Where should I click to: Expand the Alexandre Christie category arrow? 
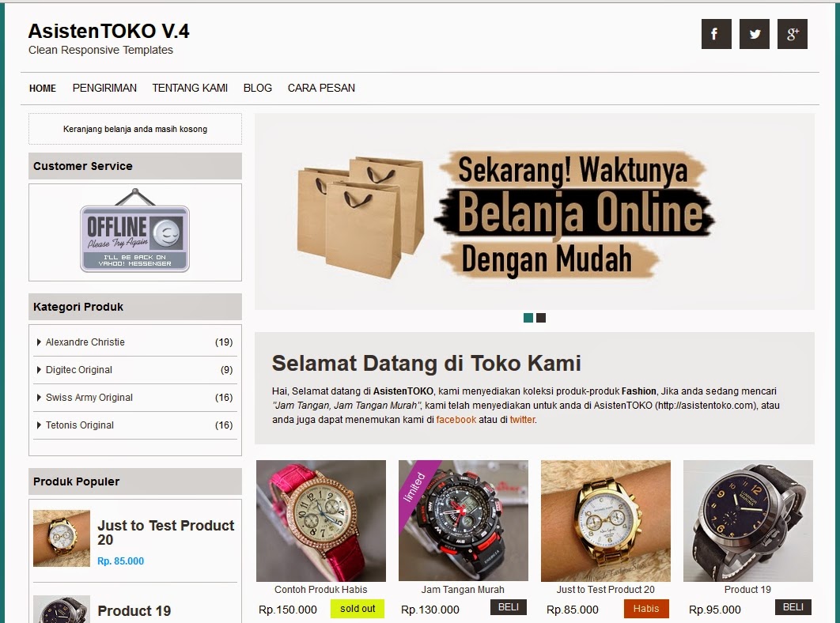click(x=39, y=342)
